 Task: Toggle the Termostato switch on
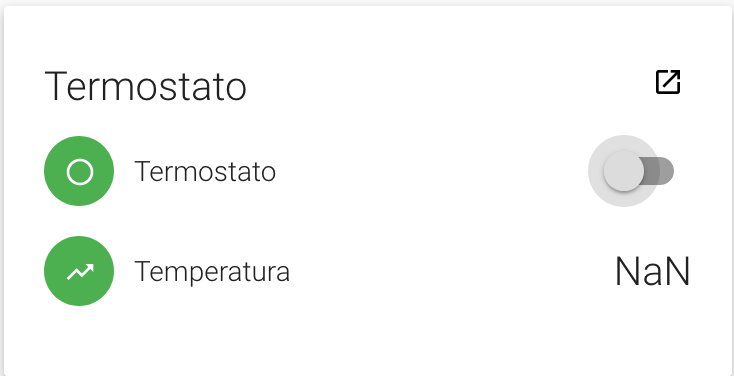639,171
